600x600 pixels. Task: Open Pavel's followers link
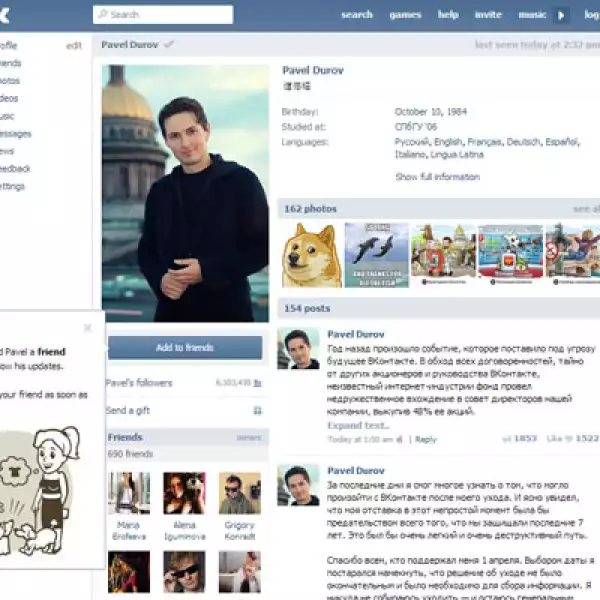pyautogui.click(x=139, y=383)
